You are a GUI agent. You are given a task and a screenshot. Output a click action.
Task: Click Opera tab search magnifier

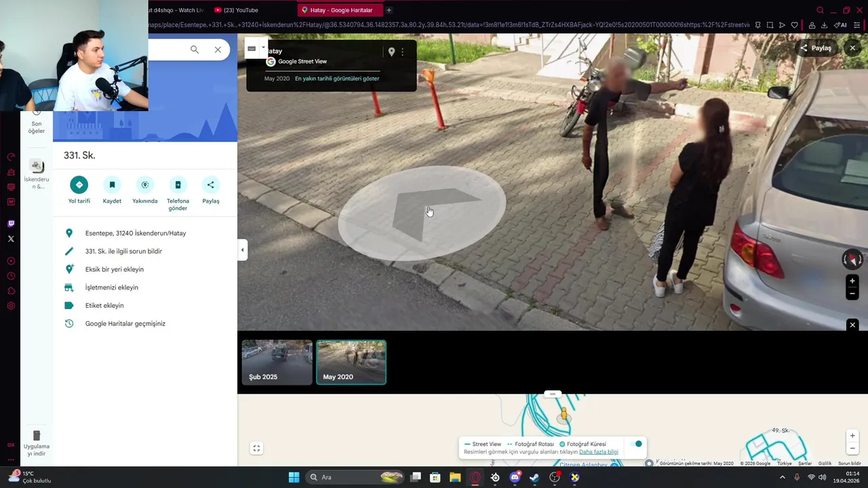coord(820,10)
